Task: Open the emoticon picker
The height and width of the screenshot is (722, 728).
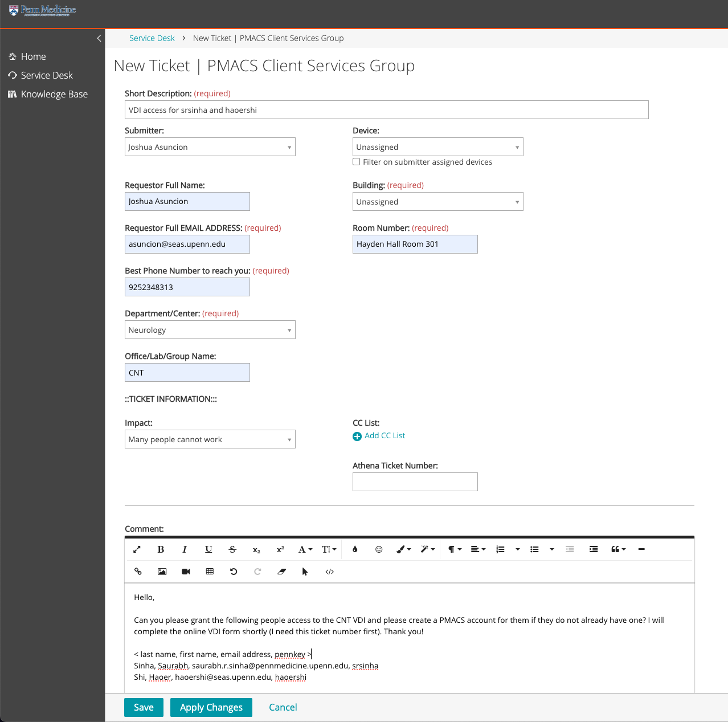Action: point(379,549)
